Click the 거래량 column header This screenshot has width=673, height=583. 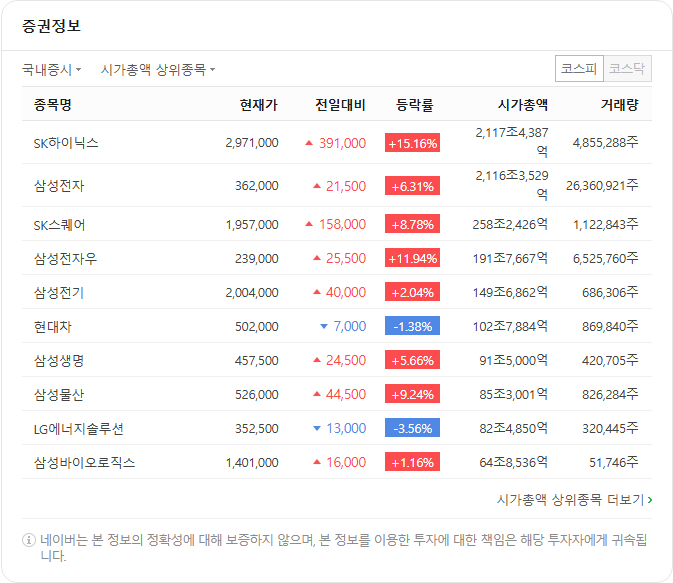pyautogui.click(x=619, y=105)
